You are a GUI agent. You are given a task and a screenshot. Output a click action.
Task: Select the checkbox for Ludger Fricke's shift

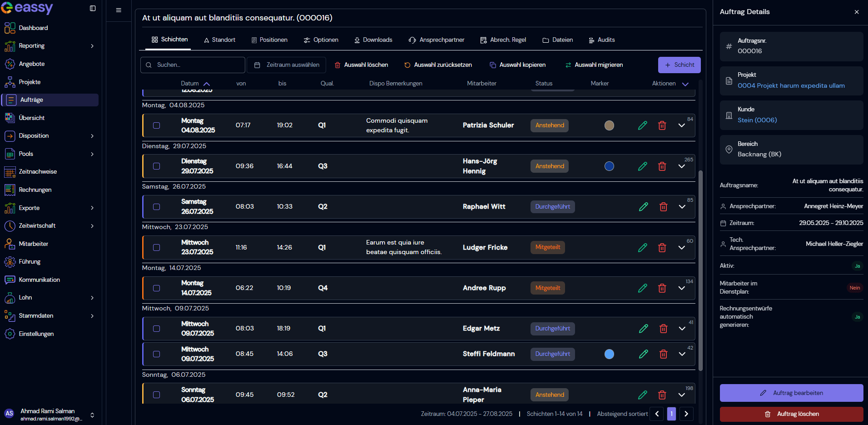156,248
